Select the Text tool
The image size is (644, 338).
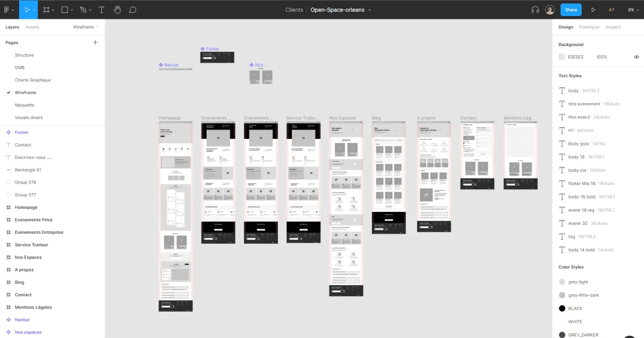[101, 9]
